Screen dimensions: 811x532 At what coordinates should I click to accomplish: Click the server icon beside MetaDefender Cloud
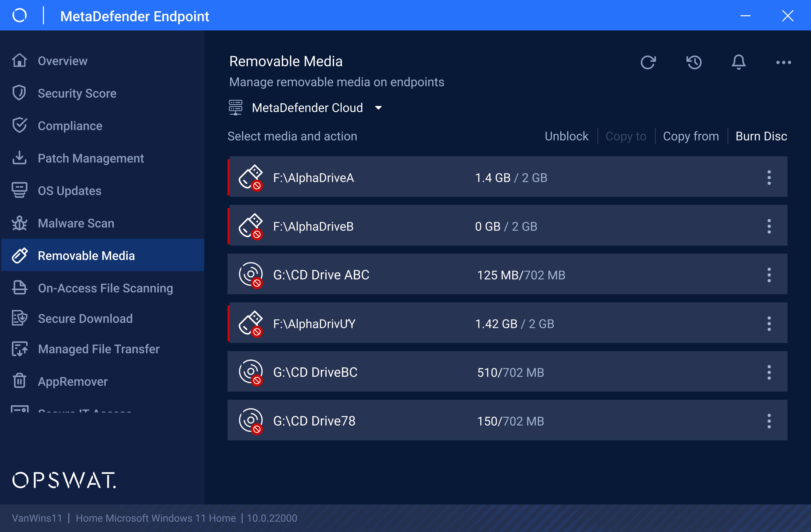click(x=235, y=108)
